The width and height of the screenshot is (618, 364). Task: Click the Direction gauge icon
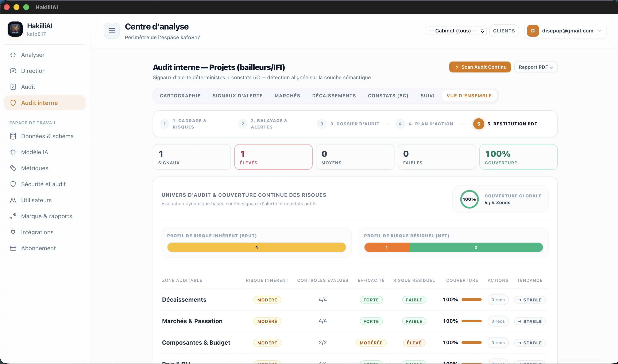[x=13, y=71]
